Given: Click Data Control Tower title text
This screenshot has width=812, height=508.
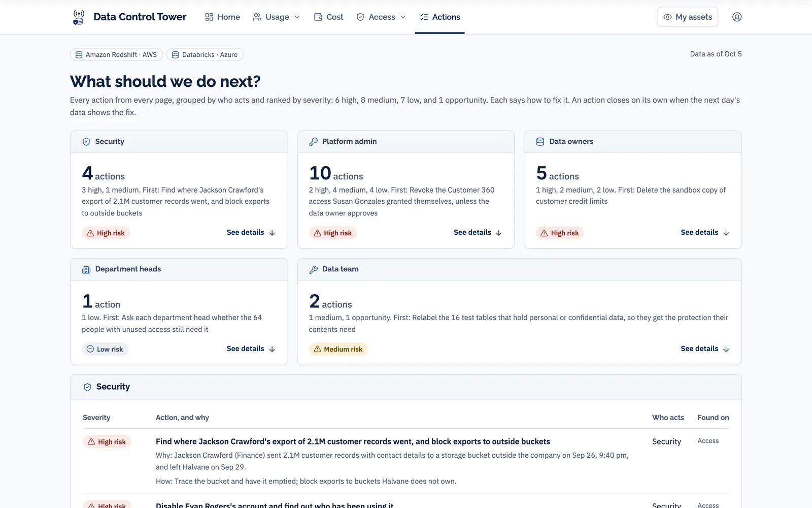Looking at the screenshot, I should [140, 17].
